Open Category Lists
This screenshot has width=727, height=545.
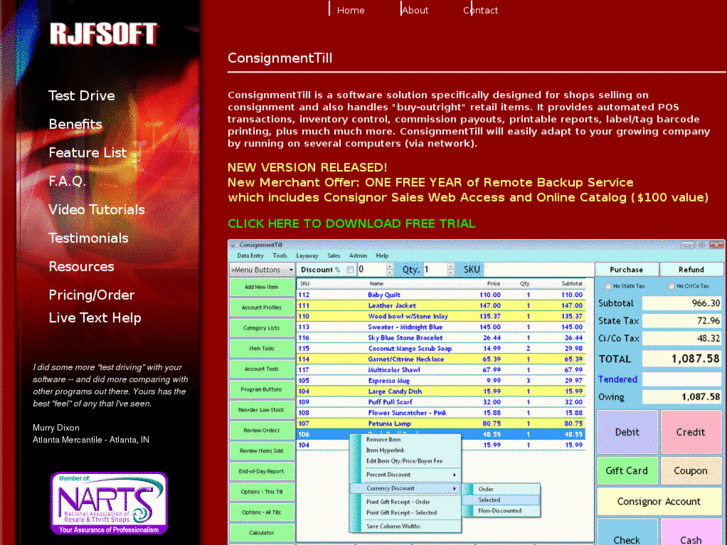tap(261, 328)
